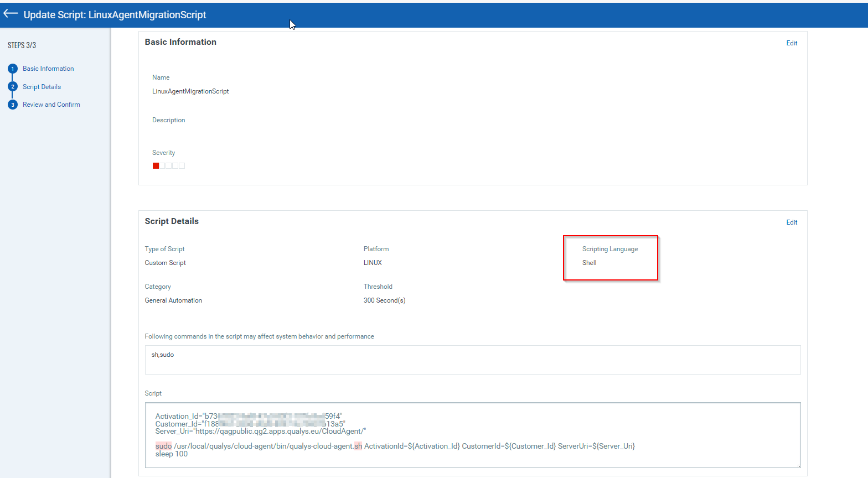Click the red first severity square
The image size is (868, 478).
pos(156,166)
